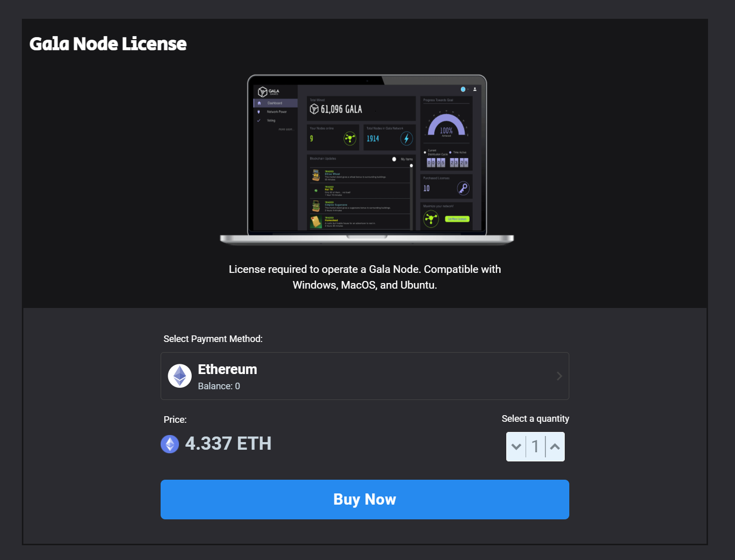Click the ETH coin icon beside the price

click(x=170, y=444)
